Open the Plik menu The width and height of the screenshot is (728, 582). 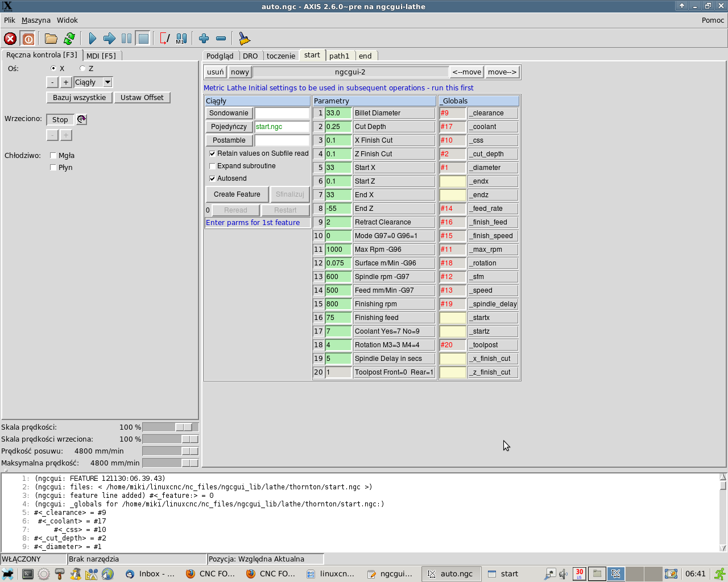10,20
